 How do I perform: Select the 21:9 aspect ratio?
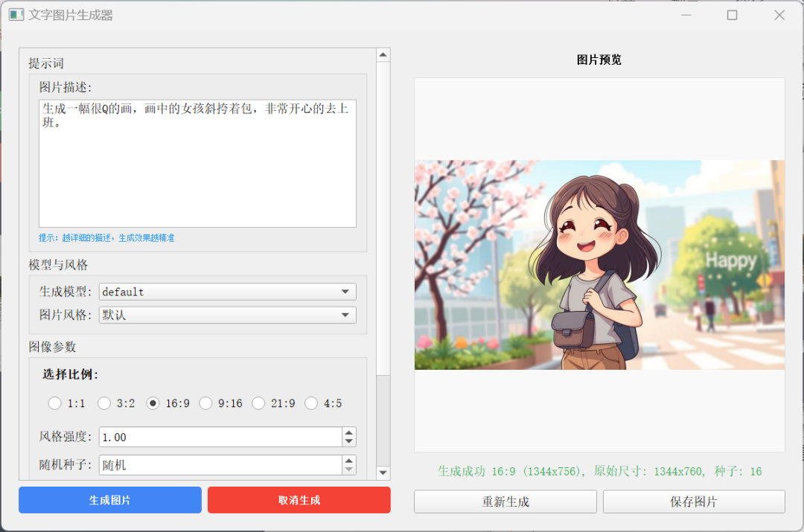click(258, 403)
